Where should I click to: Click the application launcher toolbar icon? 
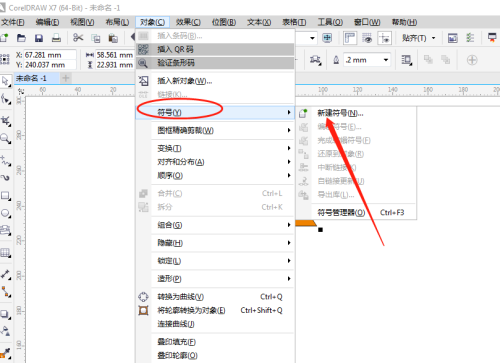coord(492,38)
